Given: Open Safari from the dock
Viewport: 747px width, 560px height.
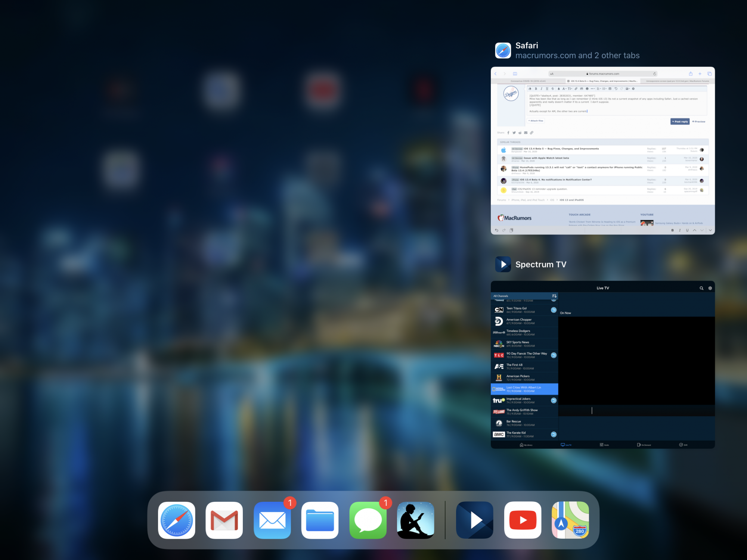Looking at the screenshot, I should click(176, 520).
